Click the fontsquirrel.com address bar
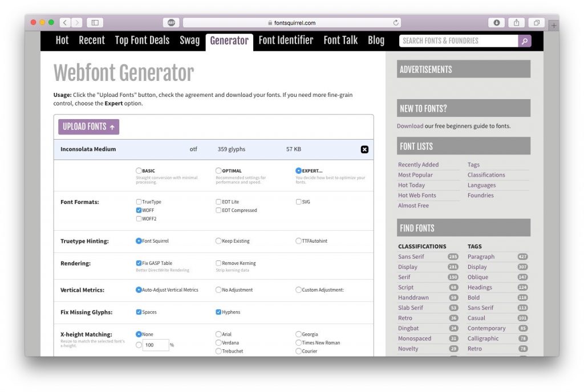The height and width of the screenshot is (392, 584). pos(291,23)
